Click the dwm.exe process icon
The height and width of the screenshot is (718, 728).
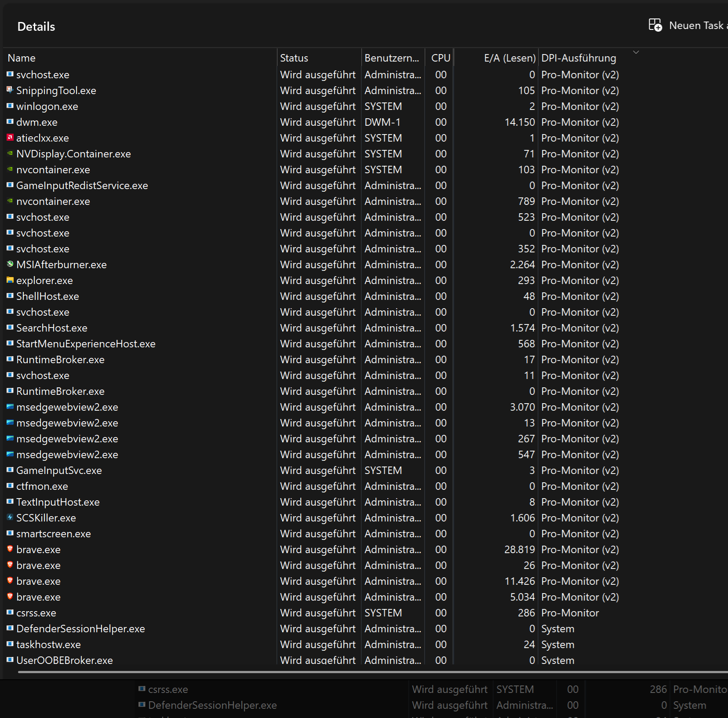10,122
